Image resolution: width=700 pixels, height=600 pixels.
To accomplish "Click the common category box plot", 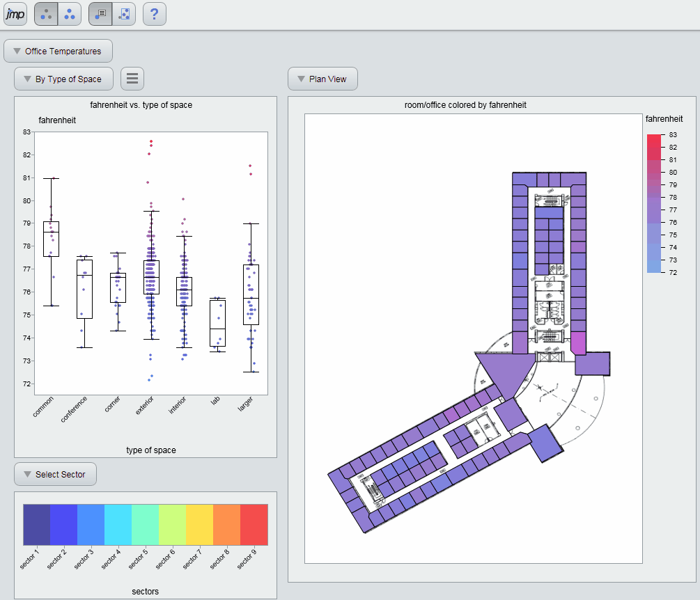I will click(x=51, y=239).
